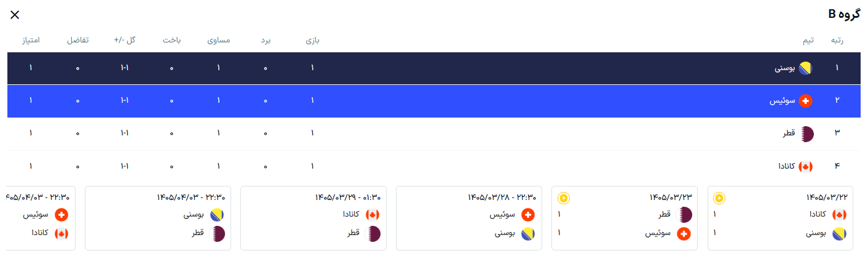This screenshot has width=868, height=256.
Task: Open the Bosnia vs Qatar match card
Action: [x=158, y=218]
